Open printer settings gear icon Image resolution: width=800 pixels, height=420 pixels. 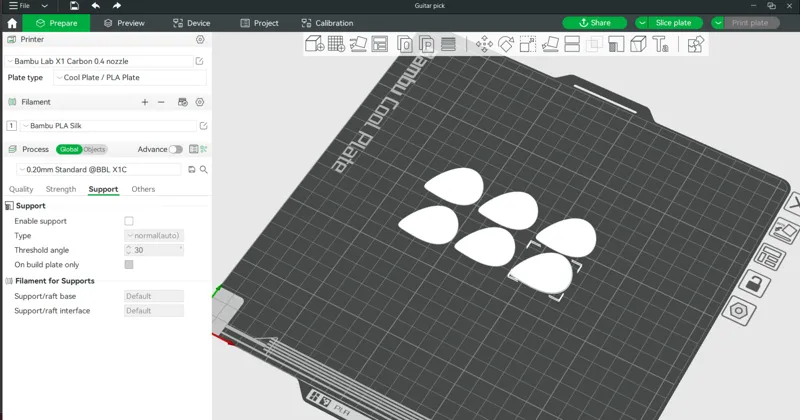tap(200, 39)
